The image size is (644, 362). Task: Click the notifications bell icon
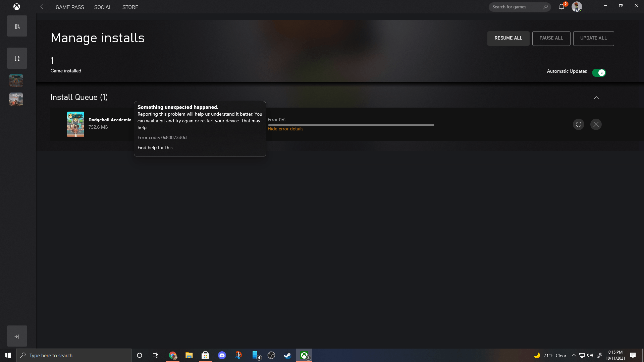tap(561, 7)
